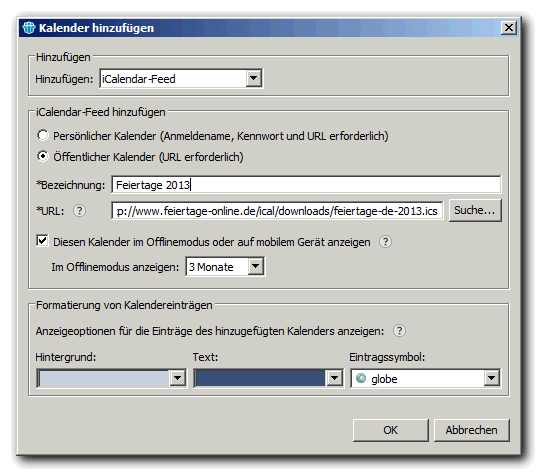The image size is (538, 472).
Task: Pick the dark blue Text color swatch
Action: [260, 378]
